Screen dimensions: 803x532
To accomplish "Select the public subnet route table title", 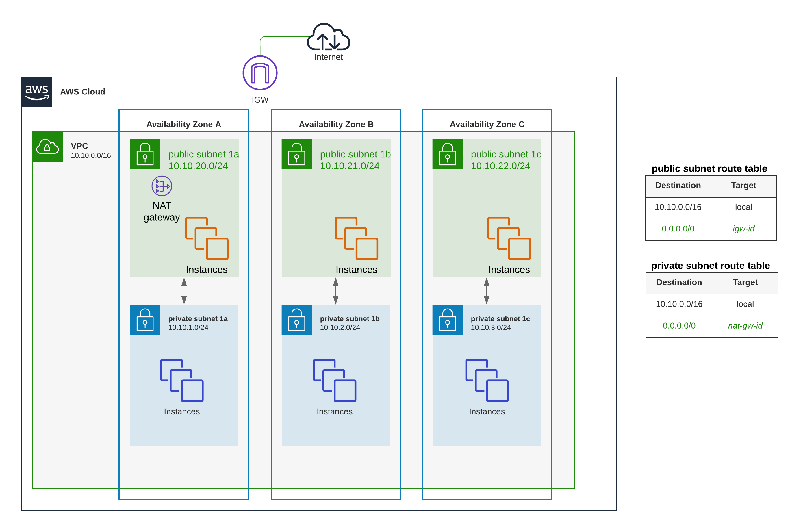I will 709,169.
